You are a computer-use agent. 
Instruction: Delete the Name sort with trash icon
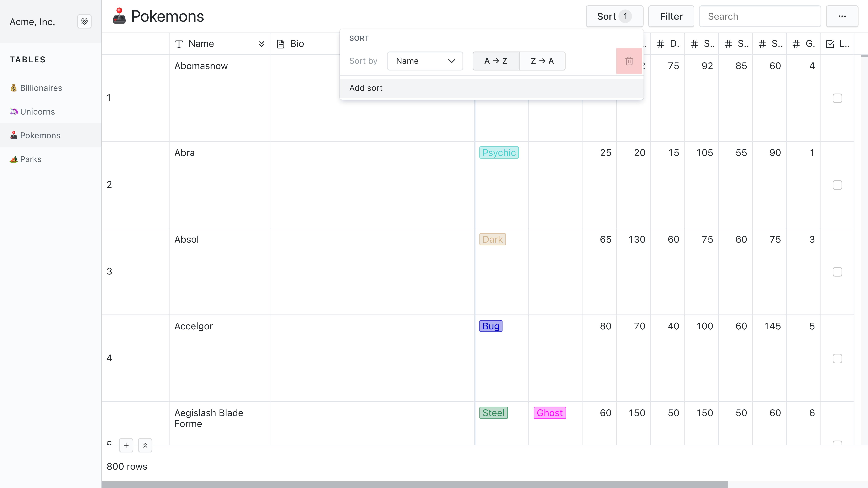[629, 61]
